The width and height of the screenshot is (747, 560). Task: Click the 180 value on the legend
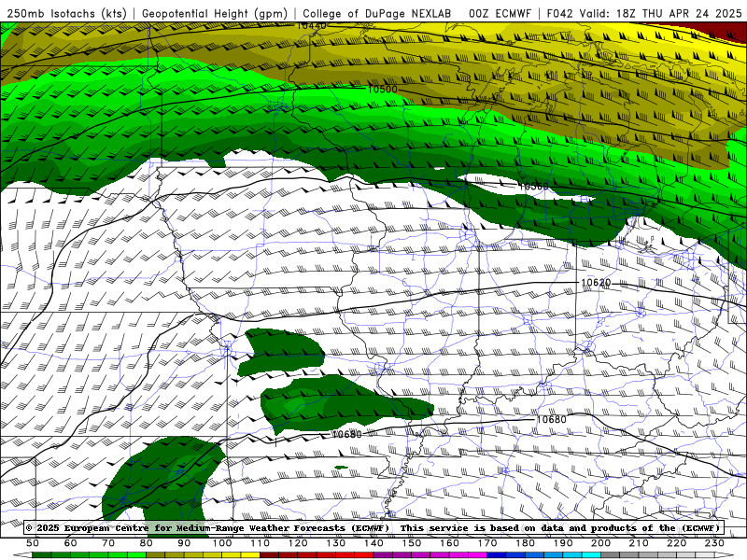coord(526,543)
